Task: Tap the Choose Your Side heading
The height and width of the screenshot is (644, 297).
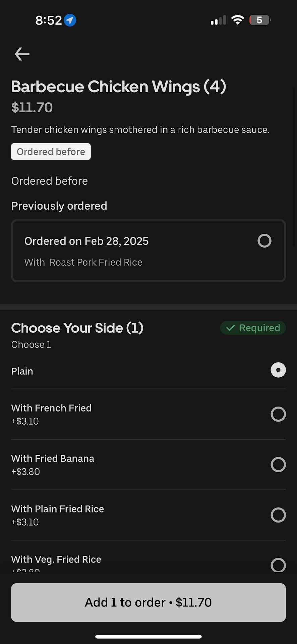Action: 77,328
